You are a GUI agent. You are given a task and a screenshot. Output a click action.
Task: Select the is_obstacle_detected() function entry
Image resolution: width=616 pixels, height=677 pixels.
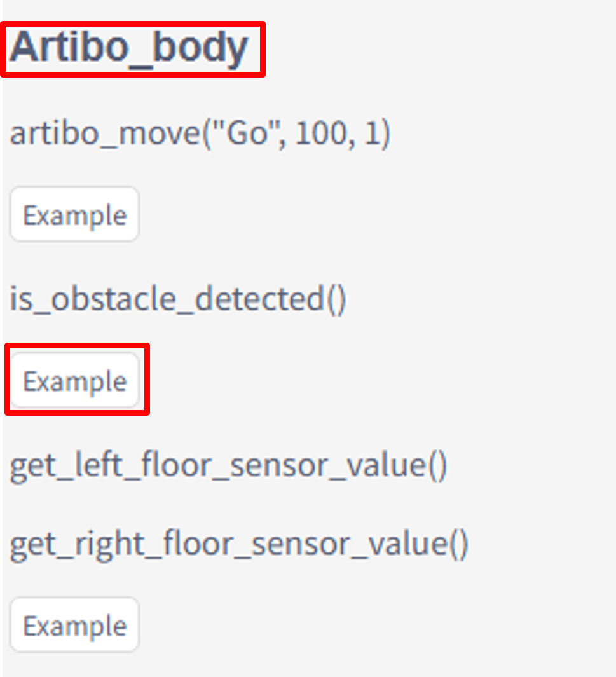click(177, 299)
